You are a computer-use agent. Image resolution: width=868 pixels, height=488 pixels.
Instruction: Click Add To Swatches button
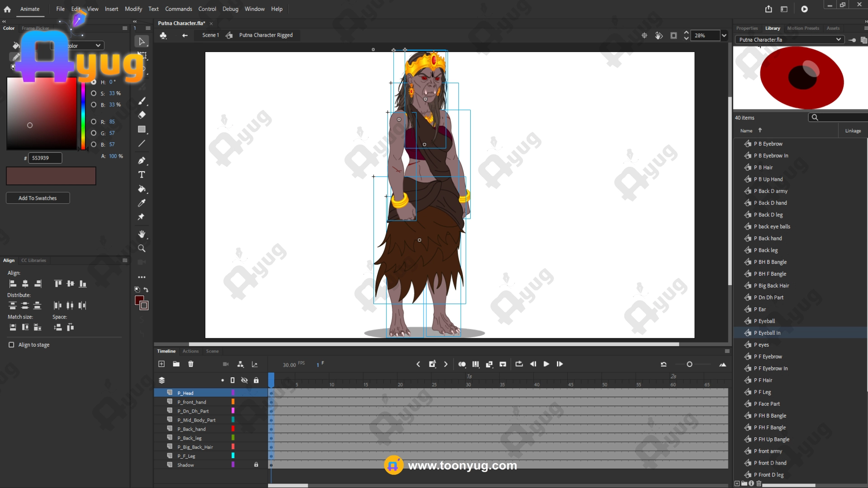pos(38,198)
